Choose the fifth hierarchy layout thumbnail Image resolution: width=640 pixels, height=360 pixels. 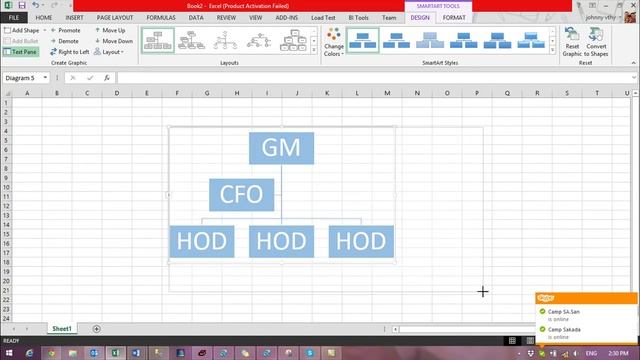pos(293,40)
